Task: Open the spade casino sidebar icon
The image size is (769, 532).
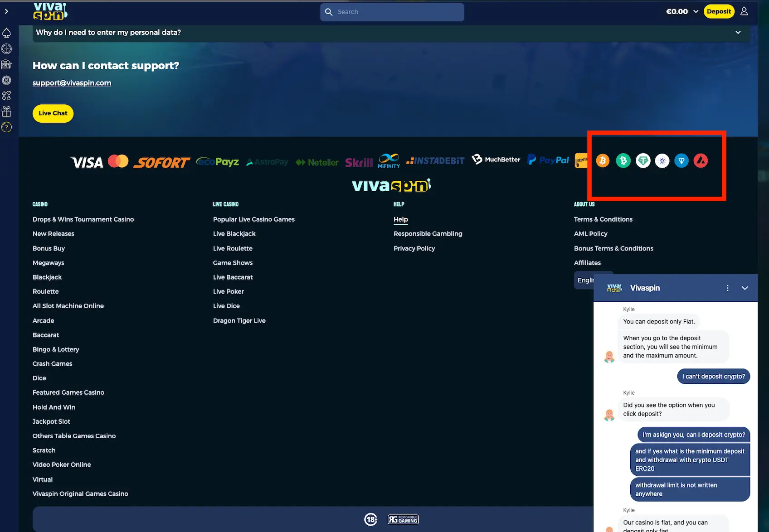Action: tap(6, 33)
